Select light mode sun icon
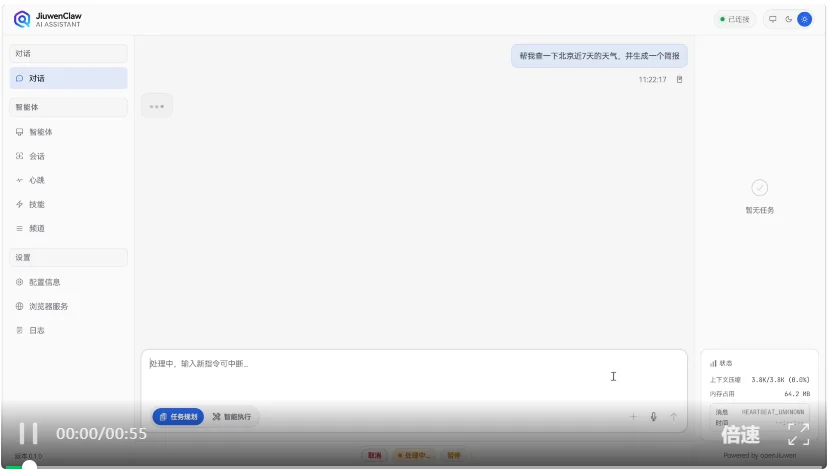829x469 pixels. 804,19
